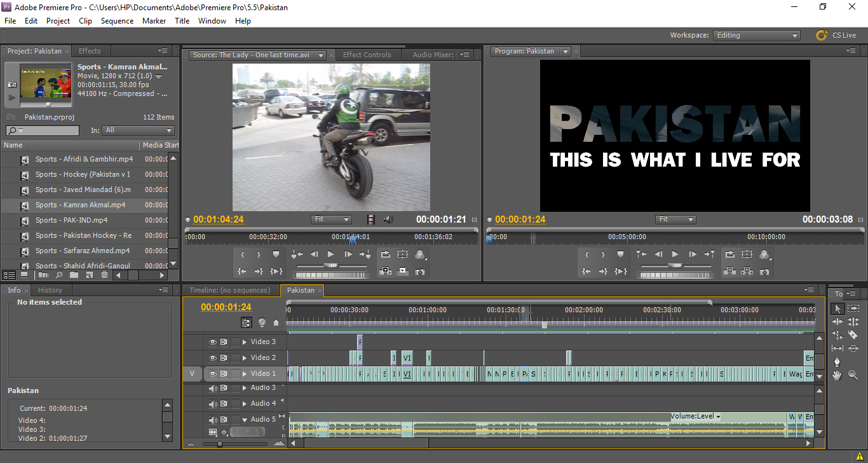
Task: Expand the Audio 3 track
Action: (245, 388)
